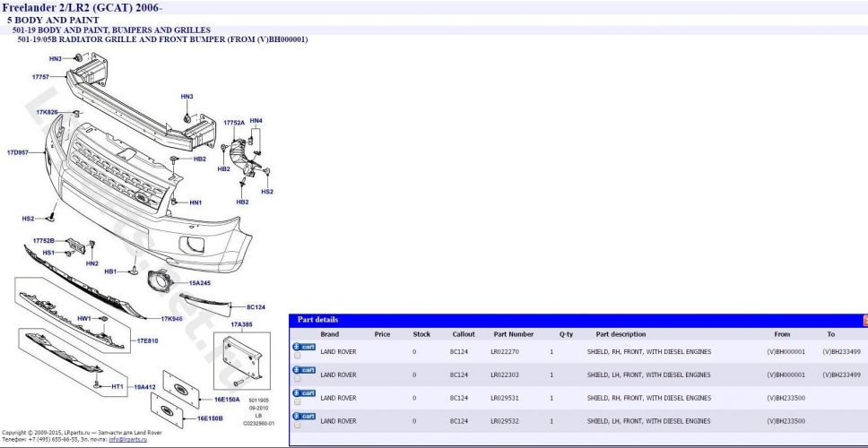Select callout 17K946 on the diagram
Viewport: 868px width, 448px height.
coord(171,319)
